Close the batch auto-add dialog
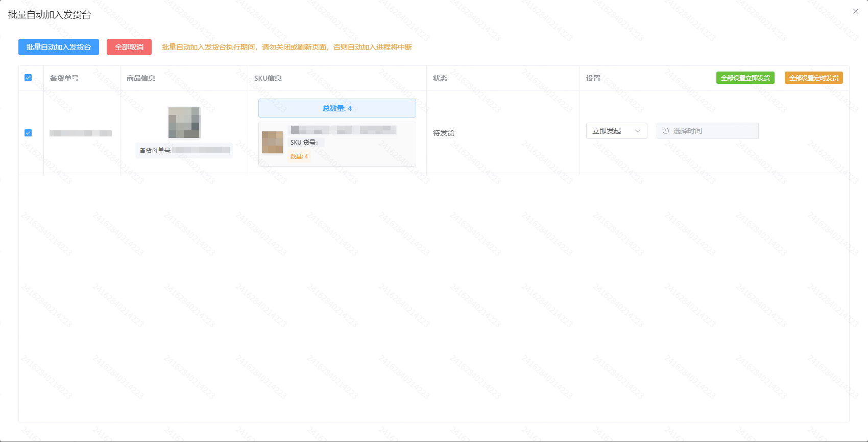Screen dimensions: 868x442 [x=856, y=11]
